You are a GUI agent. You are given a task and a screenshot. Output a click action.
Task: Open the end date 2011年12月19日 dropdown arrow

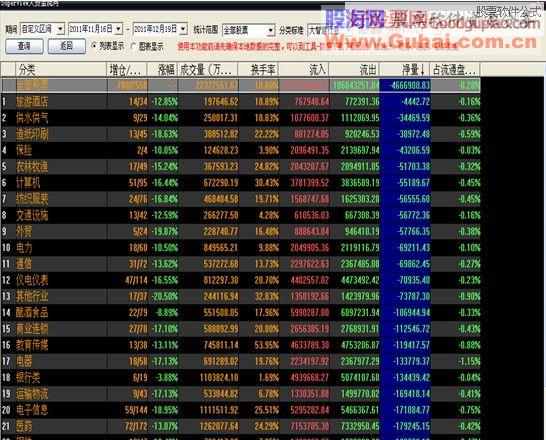(x=183, y=29)
